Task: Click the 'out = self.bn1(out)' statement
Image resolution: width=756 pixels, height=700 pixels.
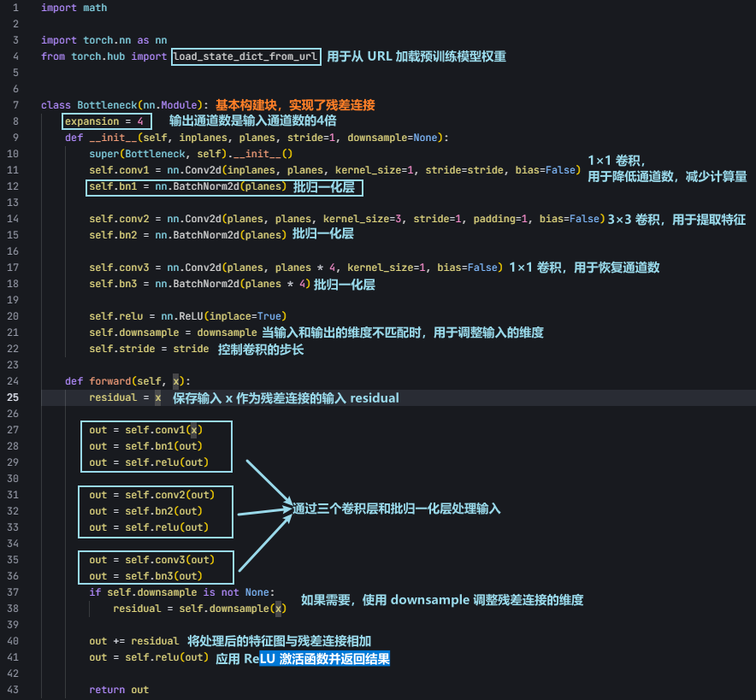Action: 145,446
